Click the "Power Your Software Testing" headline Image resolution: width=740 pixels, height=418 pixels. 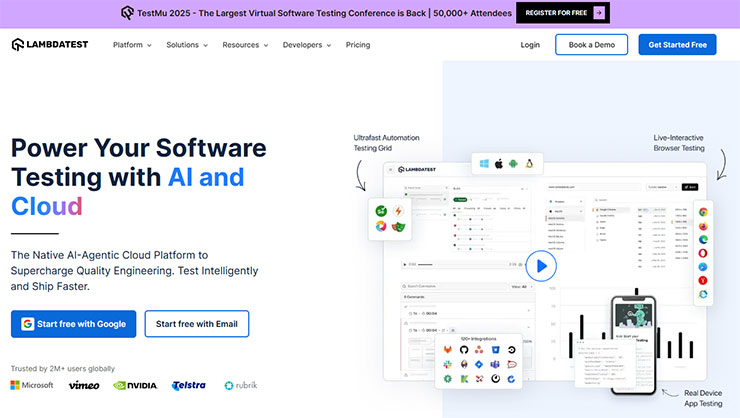click(x=139, y=177)
